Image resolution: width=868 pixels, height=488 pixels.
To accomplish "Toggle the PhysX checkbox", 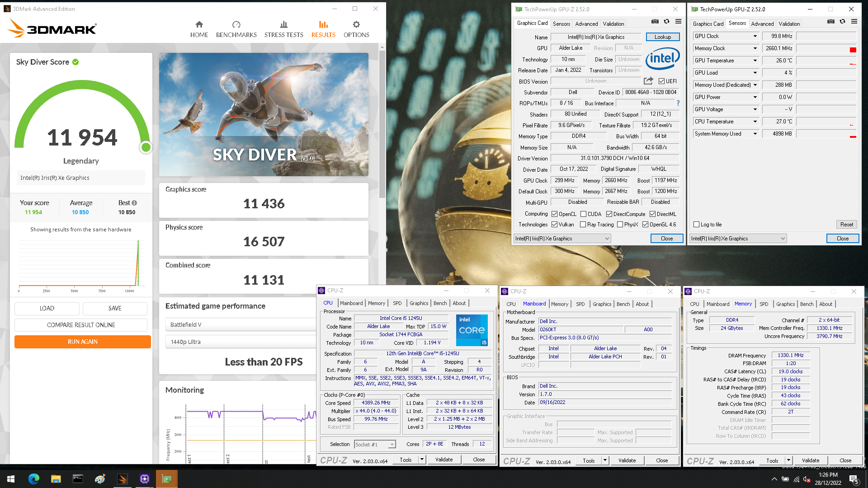I will (620, 225).
